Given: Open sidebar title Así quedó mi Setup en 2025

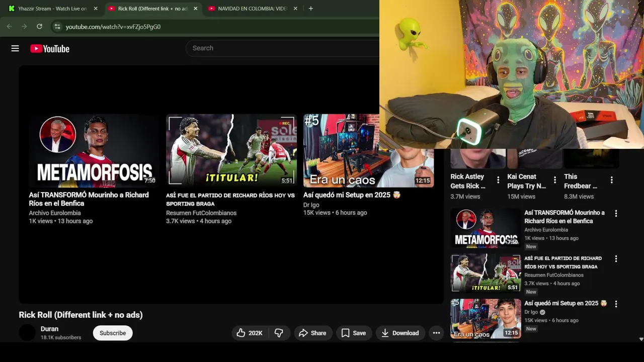Looking at the screenshot, I should point(566,303).
